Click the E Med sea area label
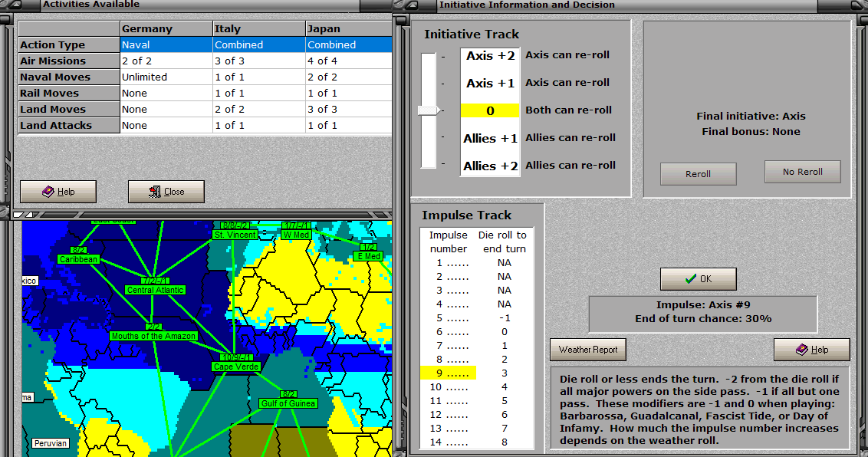This screenshot has width=868, height=457. [x=369, y=256]
